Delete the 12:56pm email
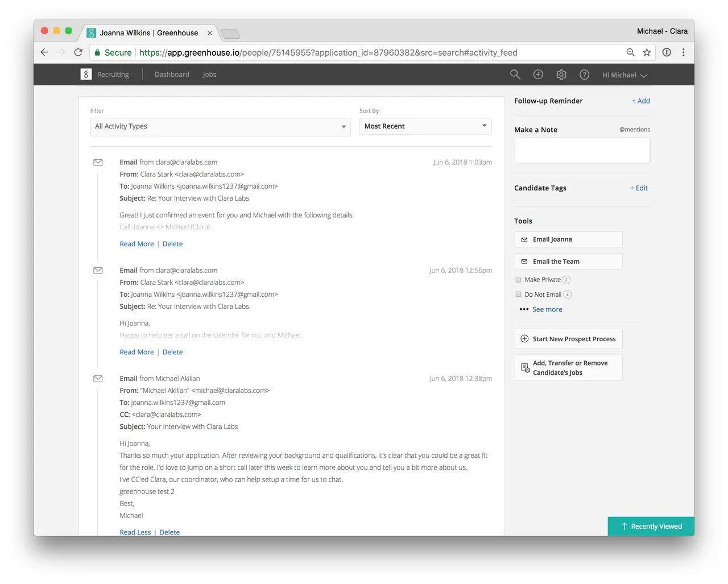This screenshot has height=584, width=728. point(172,352)
